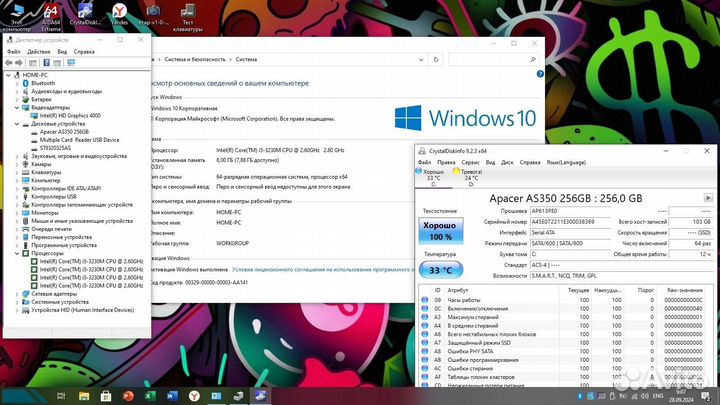This screenshot has height=405, width=720.
Task: Select 'Intel(R) HD Graphics 4000' device
Action: click(x=70, y=116)
